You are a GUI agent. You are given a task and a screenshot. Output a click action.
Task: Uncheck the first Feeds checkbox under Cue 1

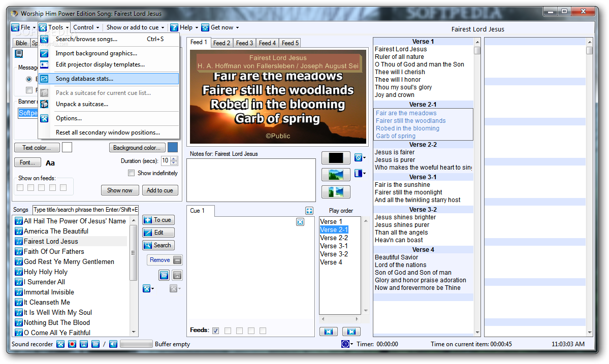pos(216,330)
